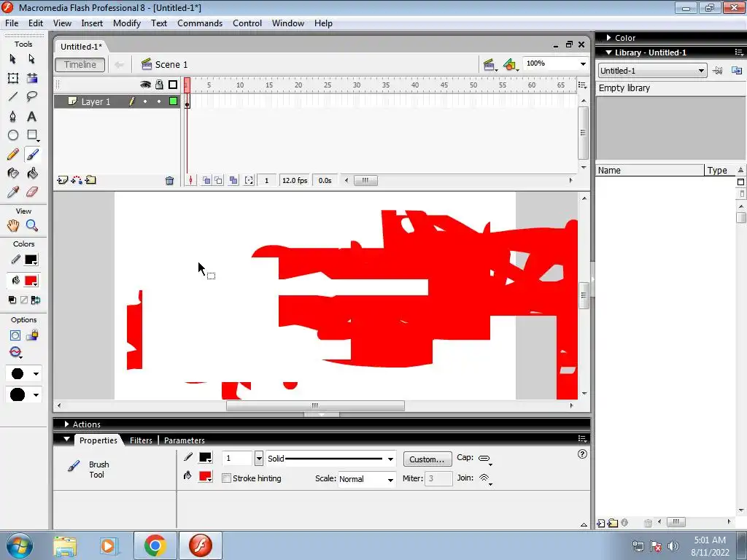The width and height of the screenshot is (747, 560).
Task: Toggle Object Drawing option
Action: point(15,335)
